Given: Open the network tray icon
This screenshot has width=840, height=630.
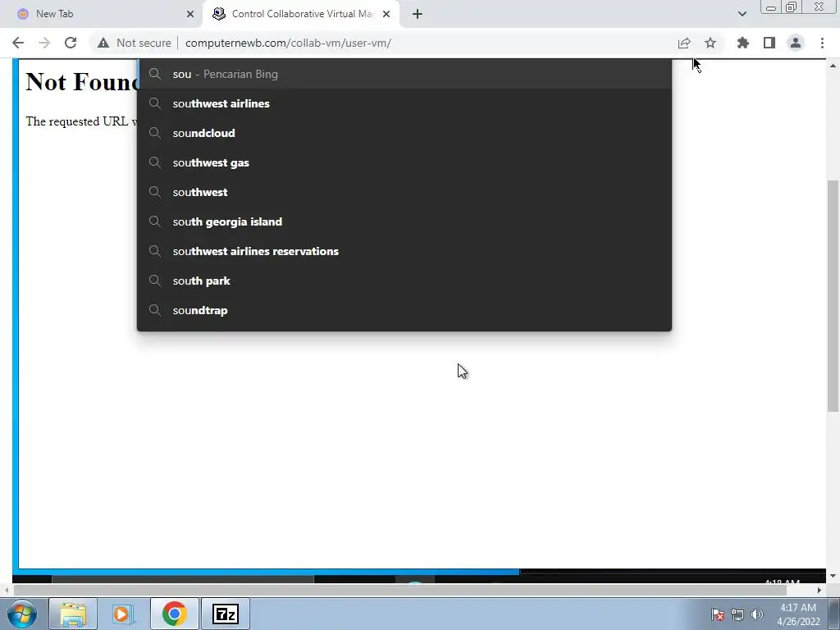Looking at the screenshot, I should pyautogui.click(x=737, y=614).
